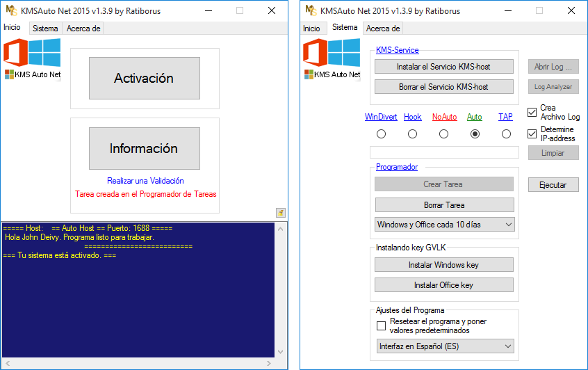
Task: Click Instalar el Servicio KMS-host button
Action: point(444,67)
